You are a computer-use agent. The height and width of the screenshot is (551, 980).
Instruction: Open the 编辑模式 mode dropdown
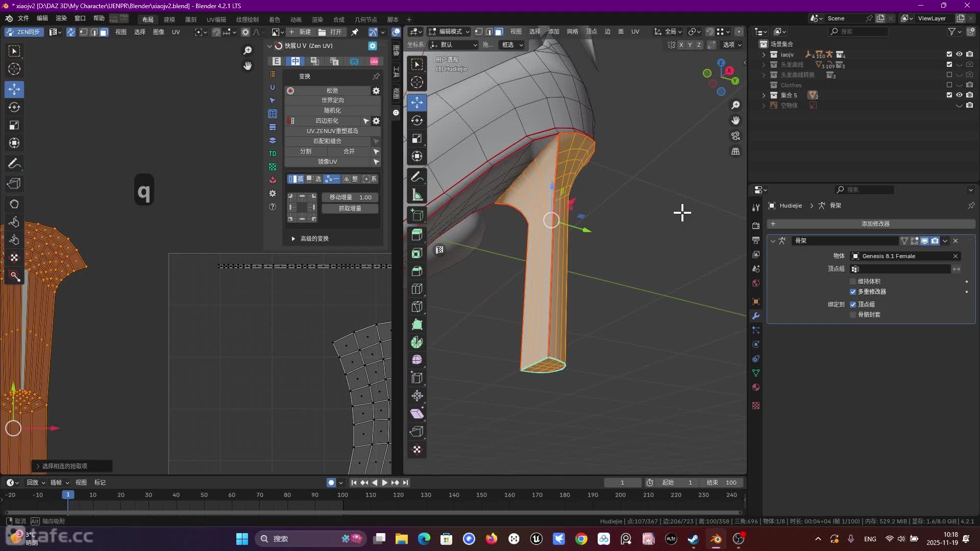click(449, 32)
